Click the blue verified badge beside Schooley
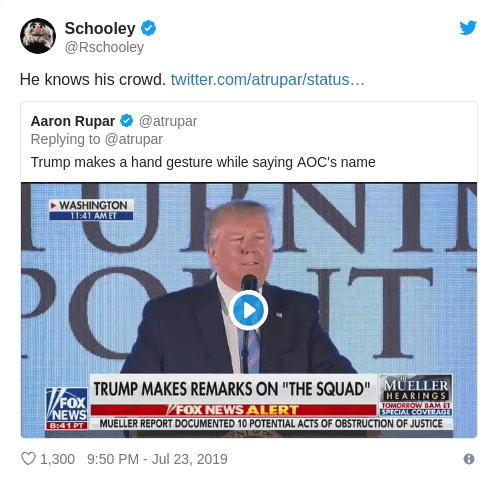 [148, 28]
